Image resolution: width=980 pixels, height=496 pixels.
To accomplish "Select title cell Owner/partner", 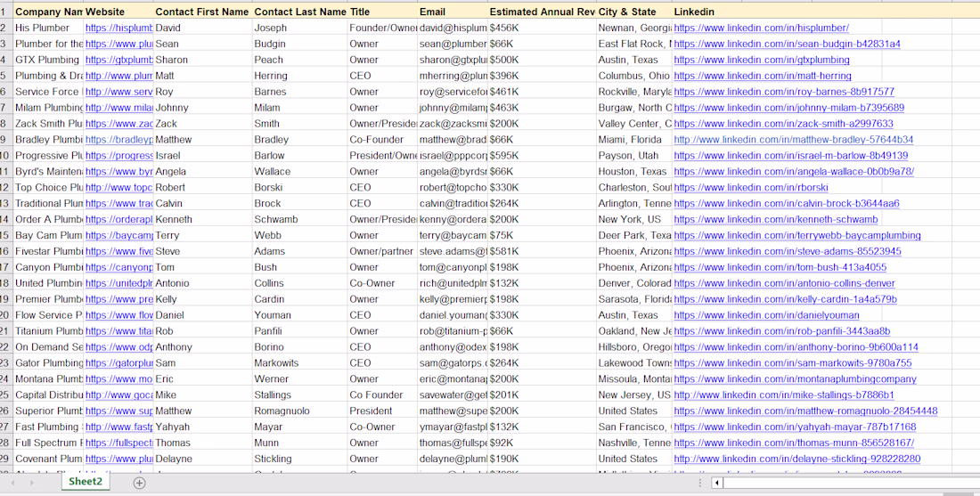I will 382,251.
